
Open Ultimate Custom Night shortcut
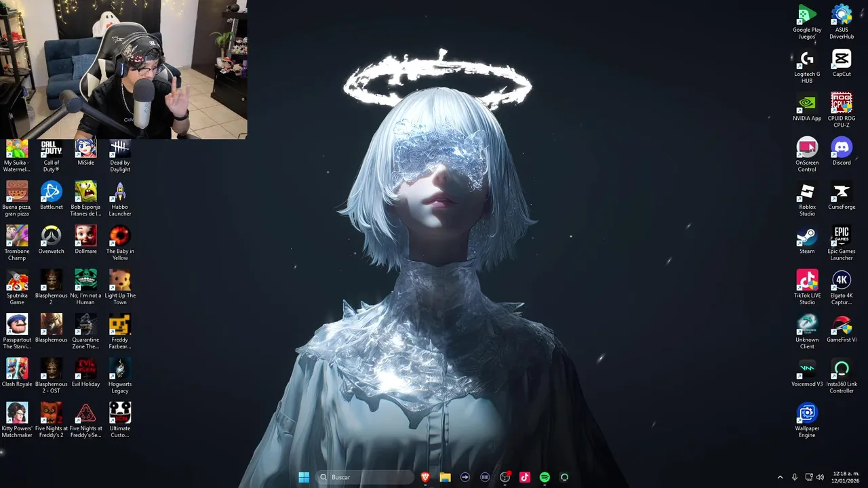(120, 421)
